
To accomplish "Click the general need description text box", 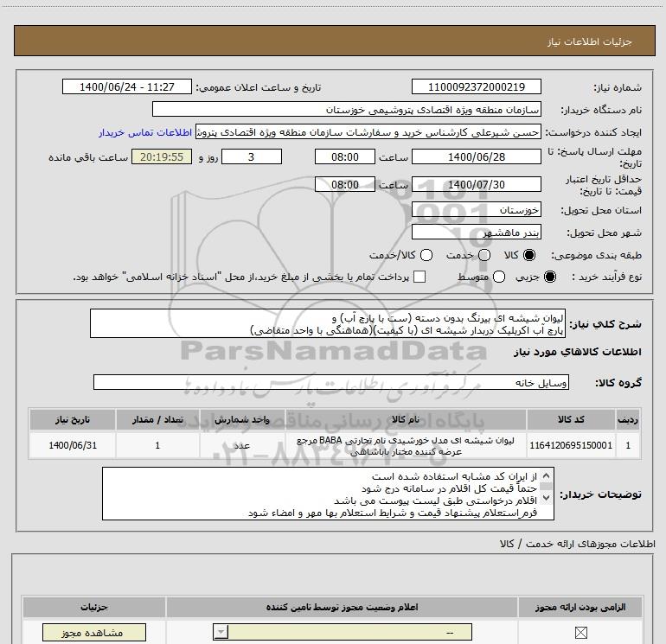I will [328, 323].
